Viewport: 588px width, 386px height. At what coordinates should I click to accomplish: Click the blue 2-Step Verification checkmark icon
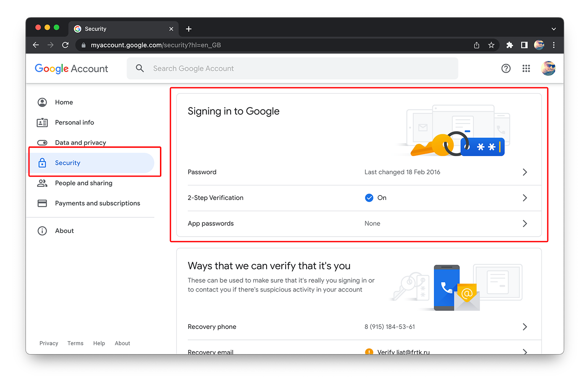[369, 198]
